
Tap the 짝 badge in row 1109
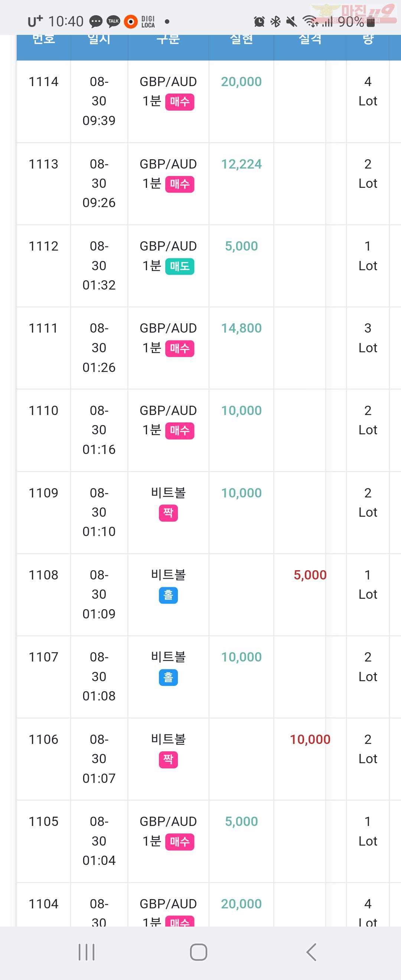tap(168, 513)
